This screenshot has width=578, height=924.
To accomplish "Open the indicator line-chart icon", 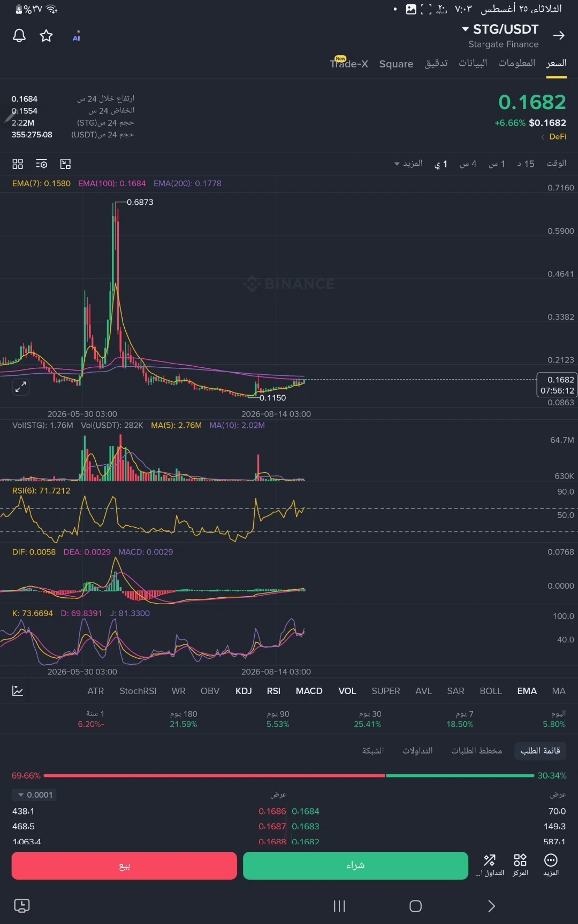I will (18, 691).
